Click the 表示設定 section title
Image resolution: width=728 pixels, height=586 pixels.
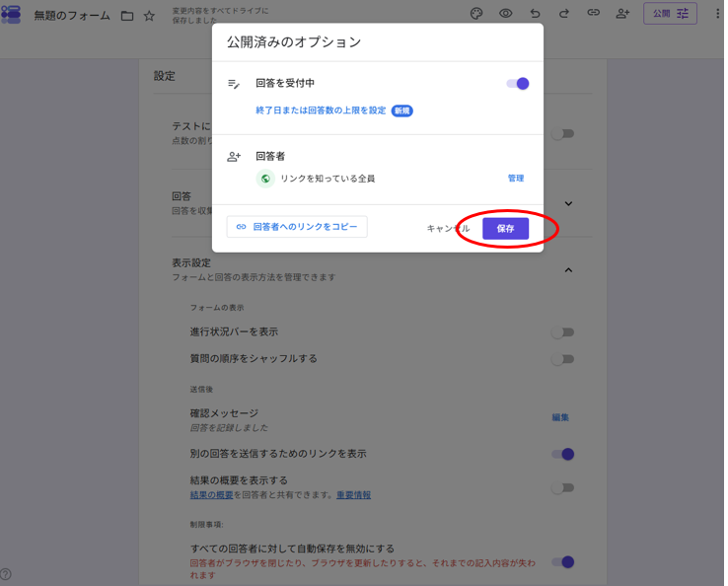(191, 263)
